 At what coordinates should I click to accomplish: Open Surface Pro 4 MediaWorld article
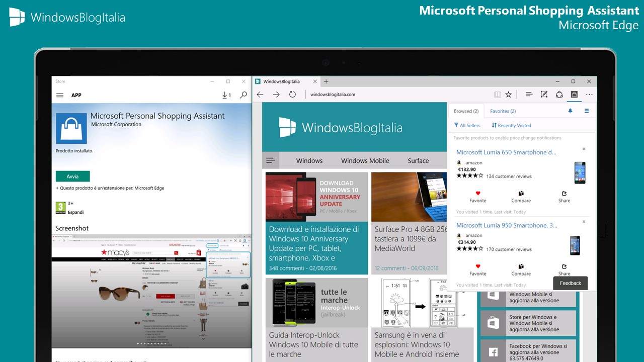pos(409,223)
